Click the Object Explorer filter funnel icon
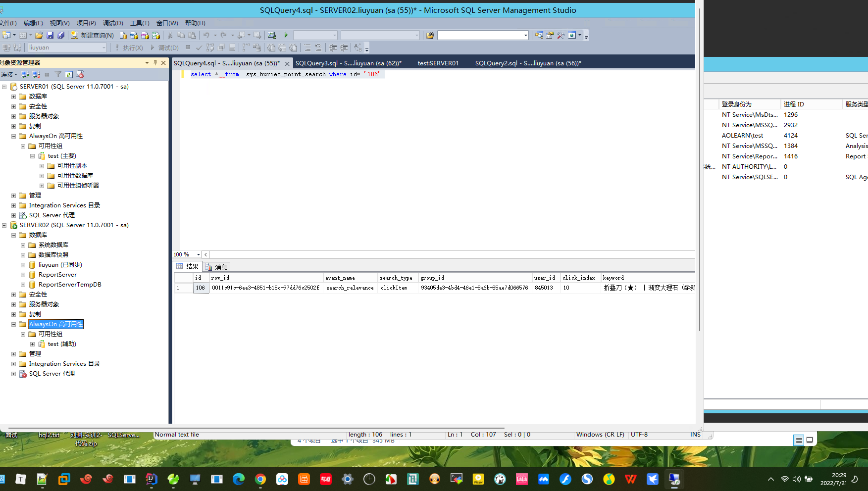The height and width of the screenshot is (491, 868). pyautogui.click(x=58, y=75)
